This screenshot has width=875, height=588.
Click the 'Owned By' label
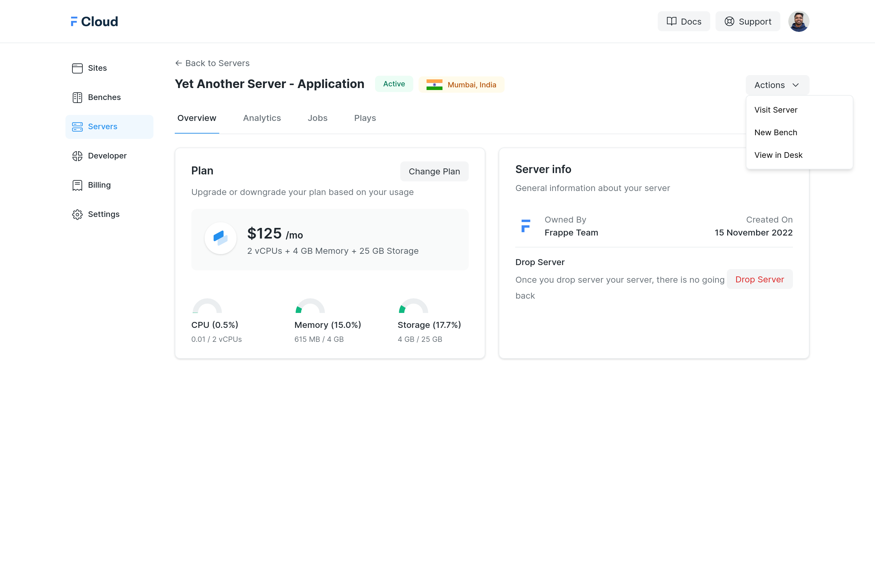[565, 220]
